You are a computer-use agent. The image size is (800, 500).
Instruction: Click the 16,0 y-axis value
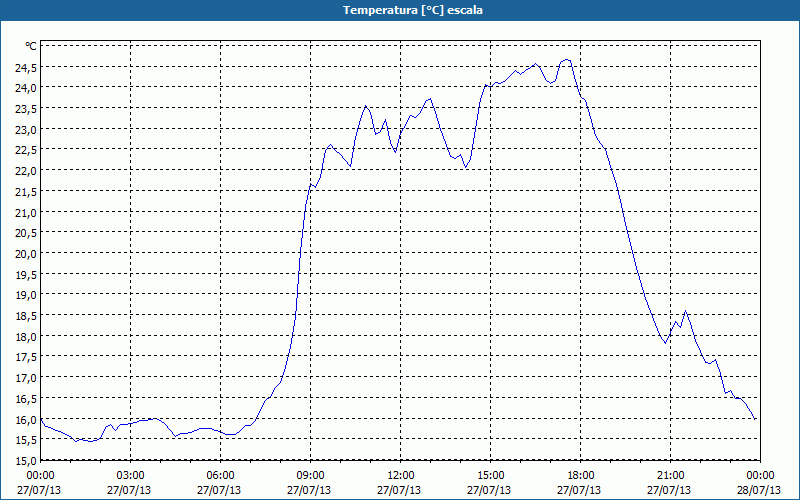point(26,420)
